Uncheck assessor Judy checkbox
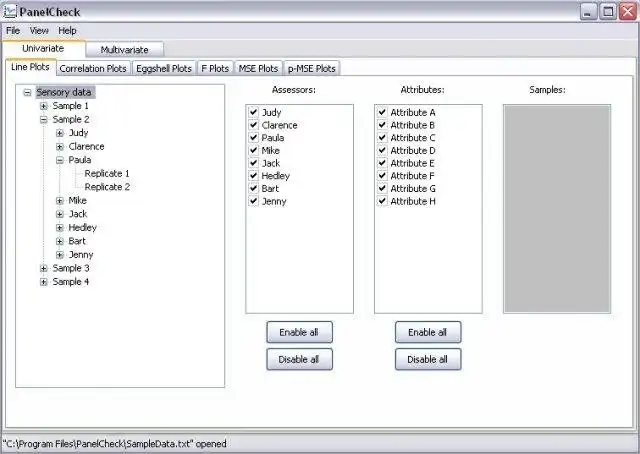640x454 pixels. click(x=253, y=112)
